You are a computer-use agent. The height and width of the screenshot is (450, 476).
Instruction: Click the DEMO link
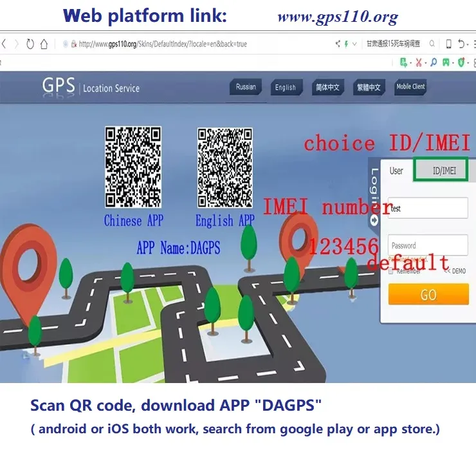pos(455,271)
